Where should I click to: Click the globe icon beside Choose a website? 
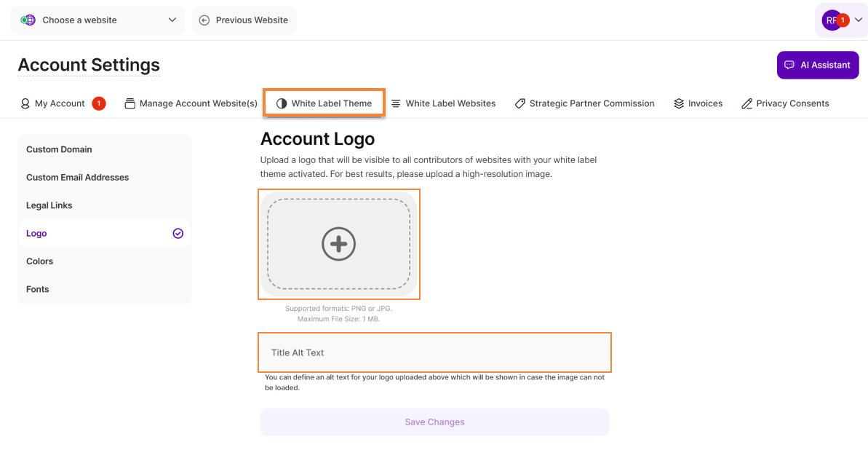point(28,20)
